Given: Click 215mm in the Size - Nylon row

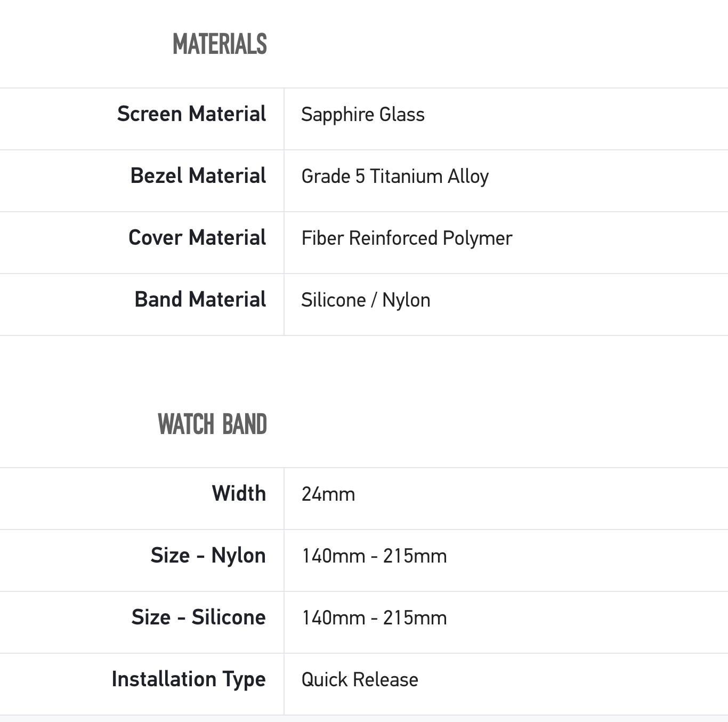Looking at the screenshot, I should [415, 556].
